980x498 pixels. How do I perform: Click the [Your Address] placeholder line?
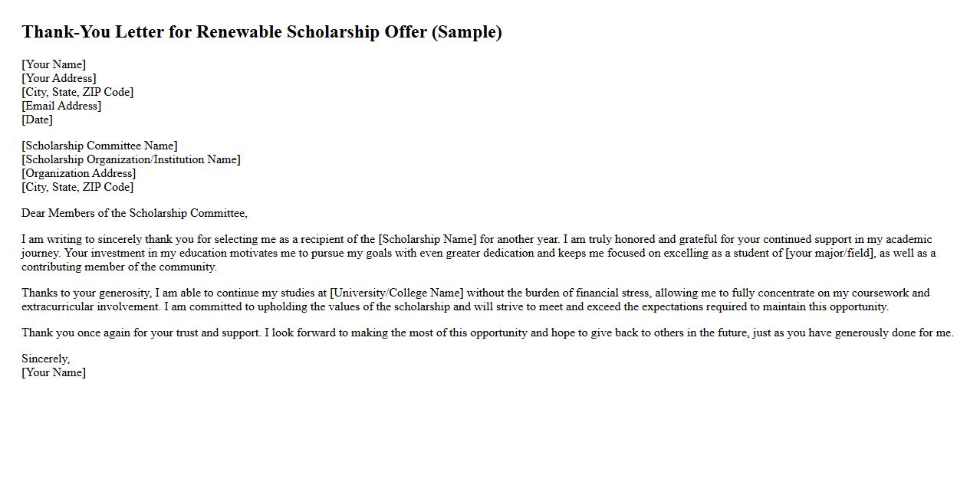(59, 78)
